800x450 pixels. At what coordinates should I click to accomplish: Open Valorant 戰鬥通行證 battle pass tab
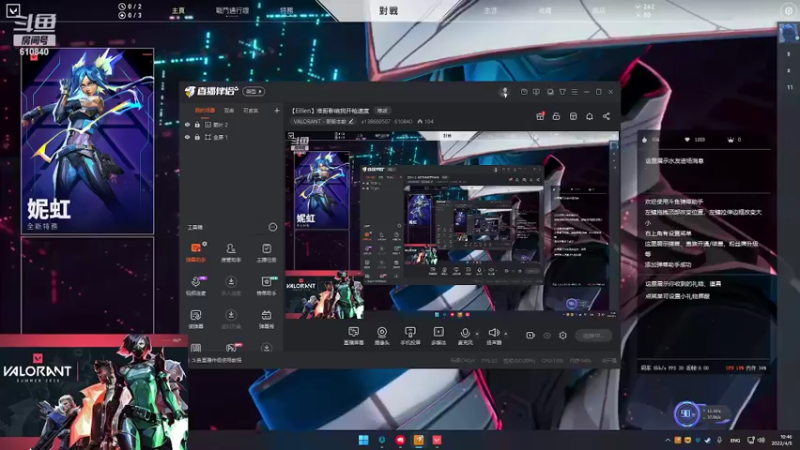click(232, 10)
